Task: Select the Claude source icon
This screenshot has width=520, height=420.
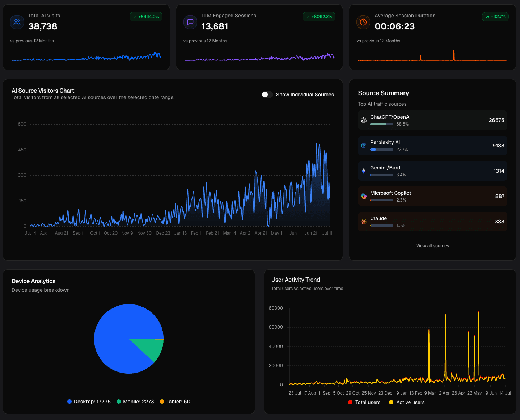Action: (x=363, y=221)
